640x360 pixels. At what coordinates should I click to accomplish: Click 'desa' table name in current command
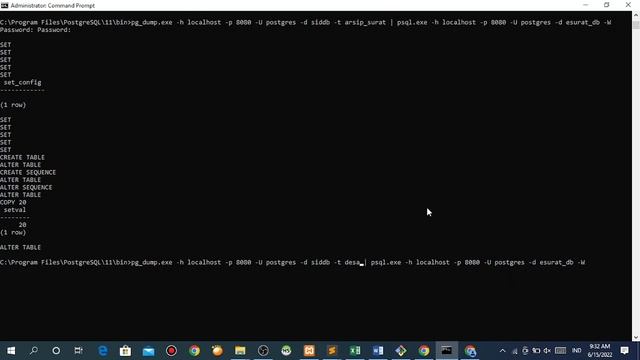[352, 262]
